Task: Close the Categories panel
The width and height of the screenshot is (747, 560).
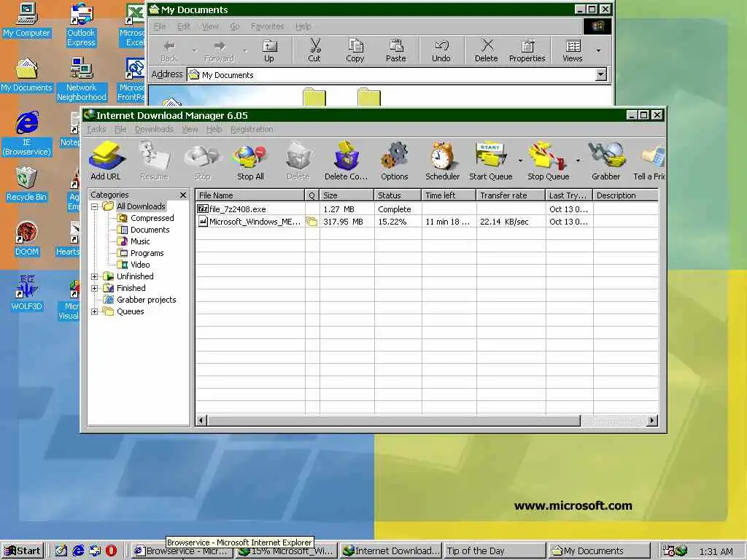Action: pos(183,195)
